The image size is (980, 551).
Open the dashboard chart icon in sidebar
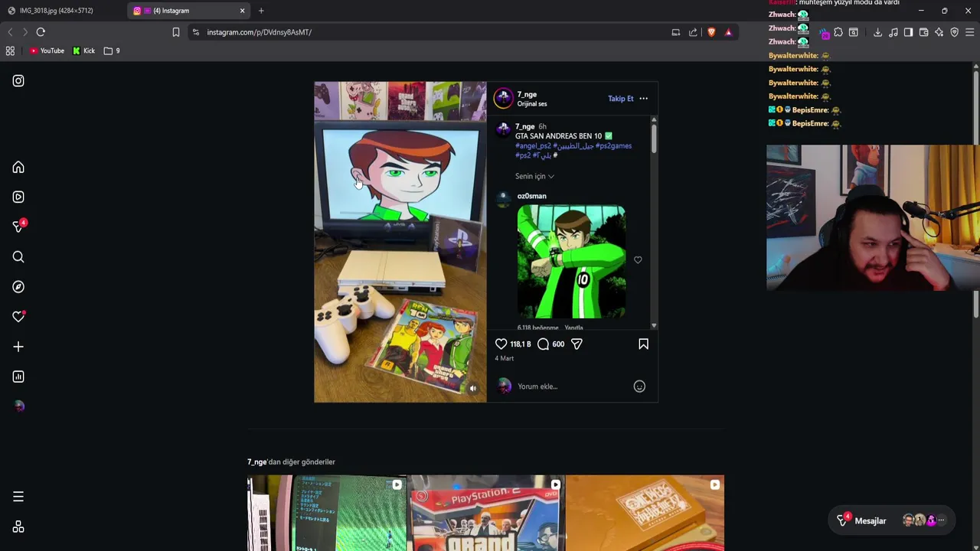click(x=18, y=377)
